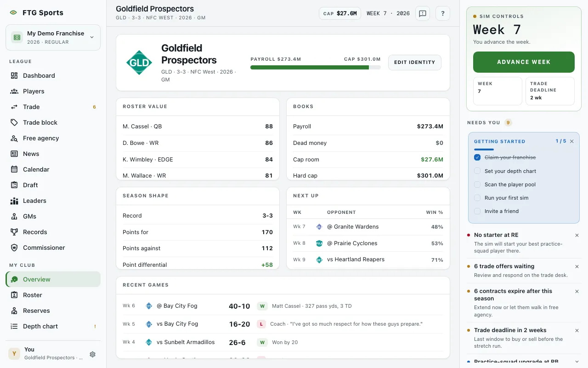
Task: Navigate to the GMs page
Action: 53,216
